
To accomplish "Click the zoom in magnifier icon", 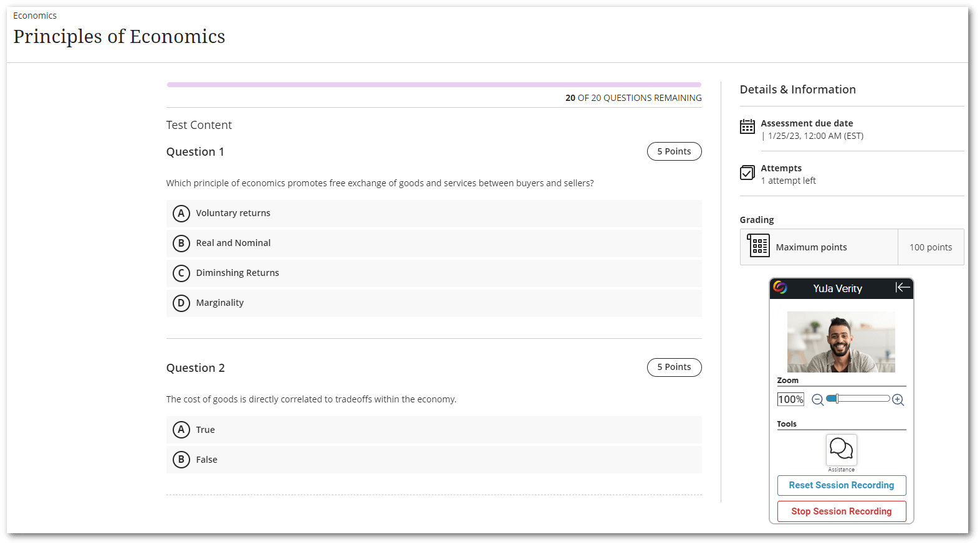I will click(x=898, y=400).
